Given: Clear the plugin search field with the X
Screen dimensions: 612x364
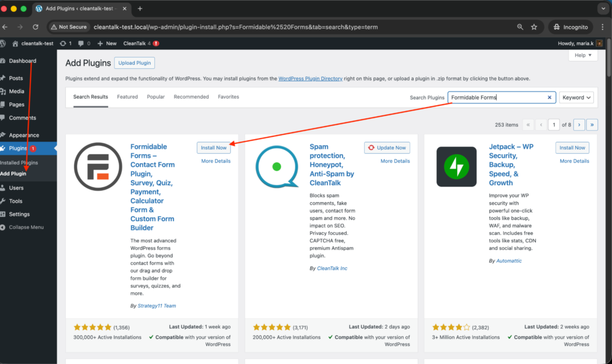Looking at the screenshot, I should [549, 97].
